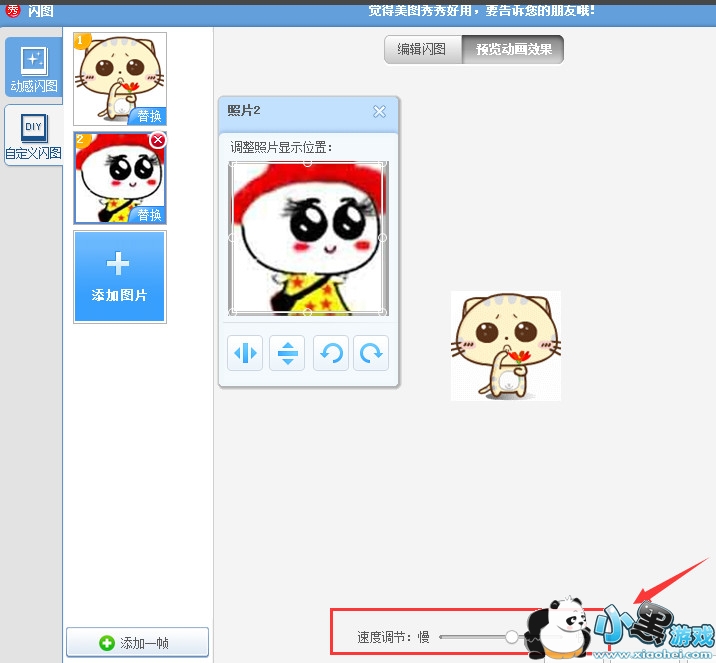Click 替换 on frame 1 thumbnail

(x=148, y=116)
